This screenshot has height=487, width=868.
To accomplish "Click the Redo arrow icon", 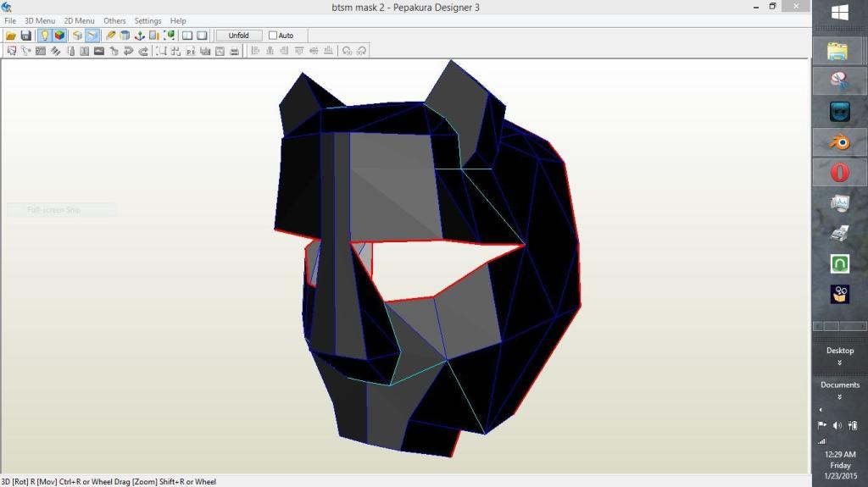I will coord(143,51).
